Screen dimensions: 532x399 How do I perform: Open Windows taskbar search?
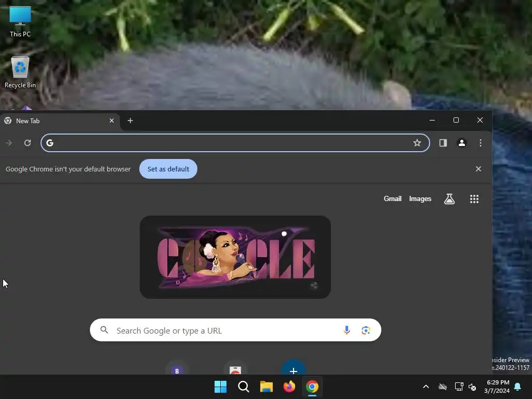tap(243, 387)
